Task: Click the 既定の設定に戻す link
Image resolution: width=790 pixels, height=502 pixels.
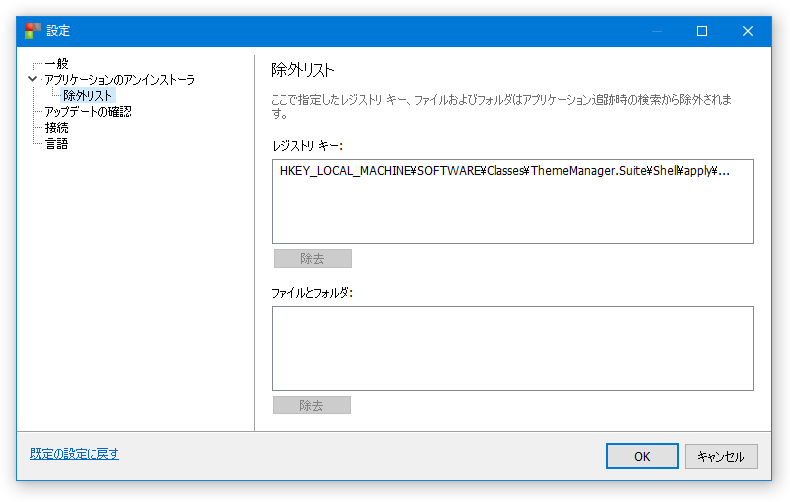Action: pyautogui.click(x=75, y=454)
